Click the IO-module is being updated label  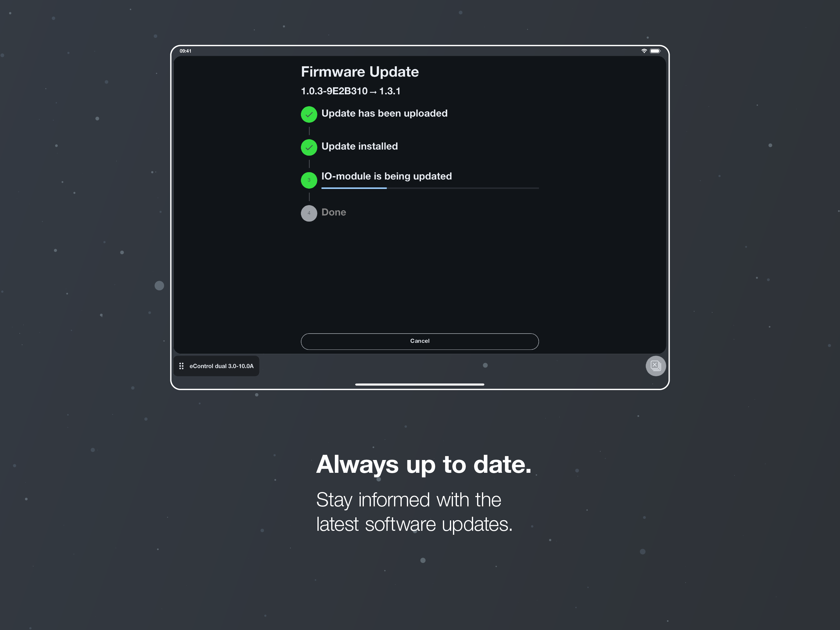click(x=387, y=176)
